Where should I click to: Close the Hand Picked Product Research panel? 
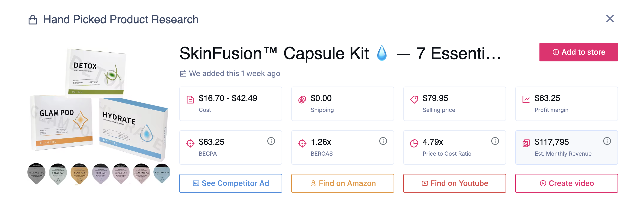click(x=610, y=19)
